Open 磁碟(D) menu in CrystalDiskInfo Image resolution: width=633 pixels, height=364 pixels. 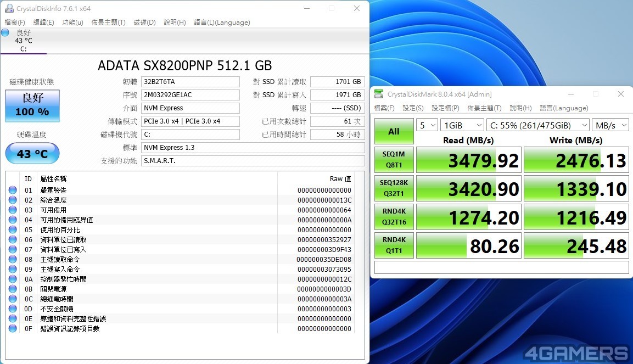[144, 22]
